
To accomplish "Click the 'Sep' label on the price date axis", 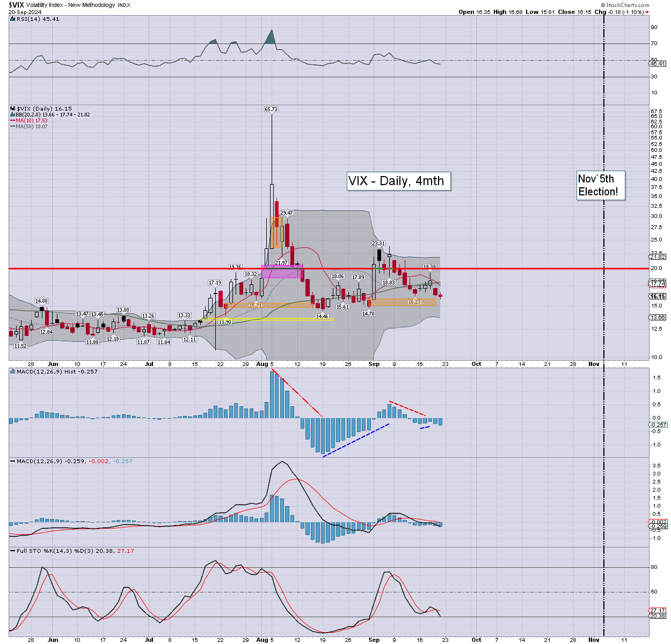I will coord(374,364).
